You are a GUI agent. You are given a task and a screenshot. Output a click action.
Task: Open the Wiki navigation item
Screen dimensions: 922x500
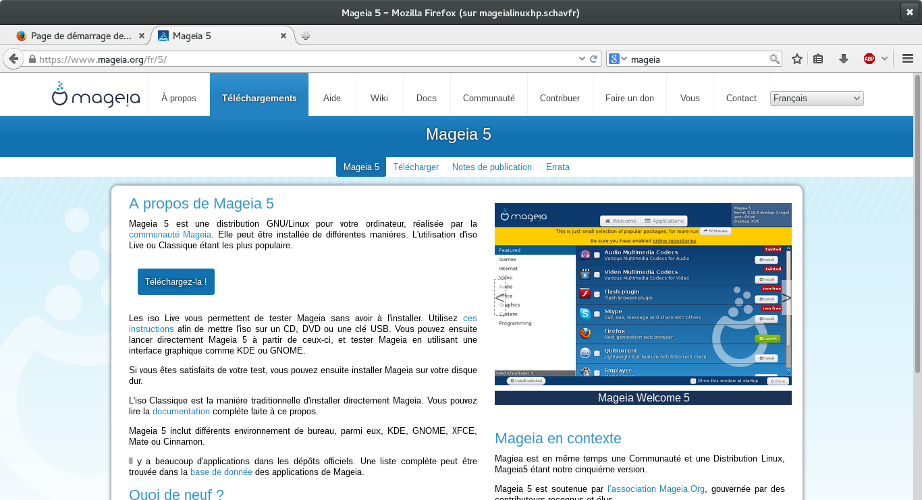point(379,98)
